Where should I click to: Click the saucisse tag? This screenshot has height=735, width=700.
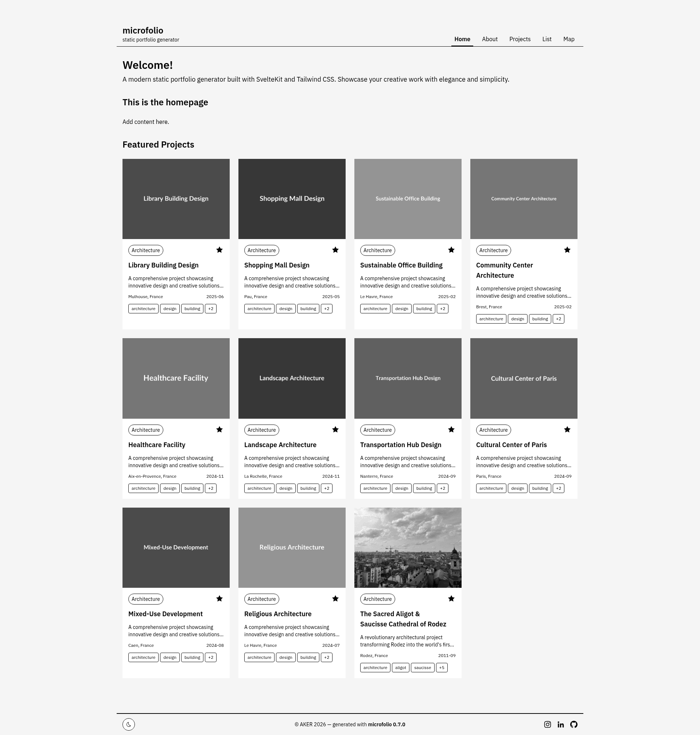[x=423, y=668]
